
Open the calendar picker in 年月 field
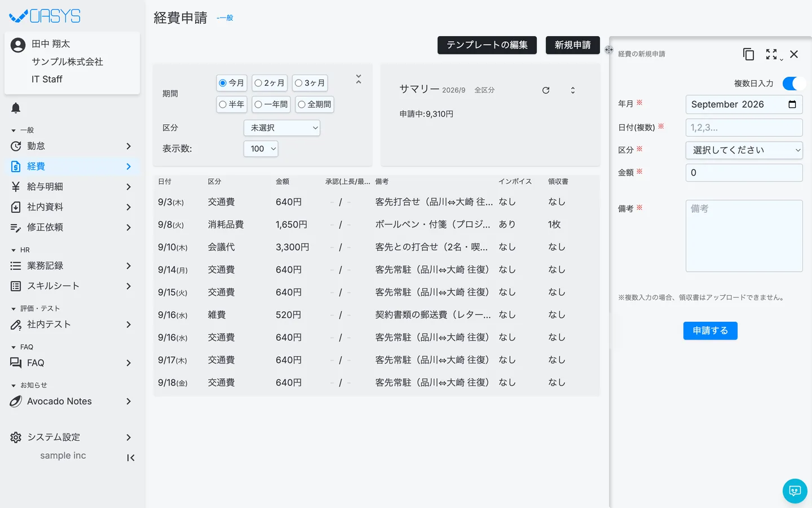pos(792,104)
